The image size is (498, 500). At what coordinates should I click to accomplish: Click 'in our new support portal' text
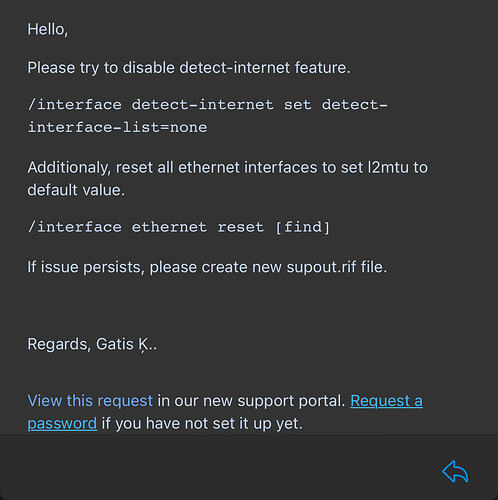point(251,401)
